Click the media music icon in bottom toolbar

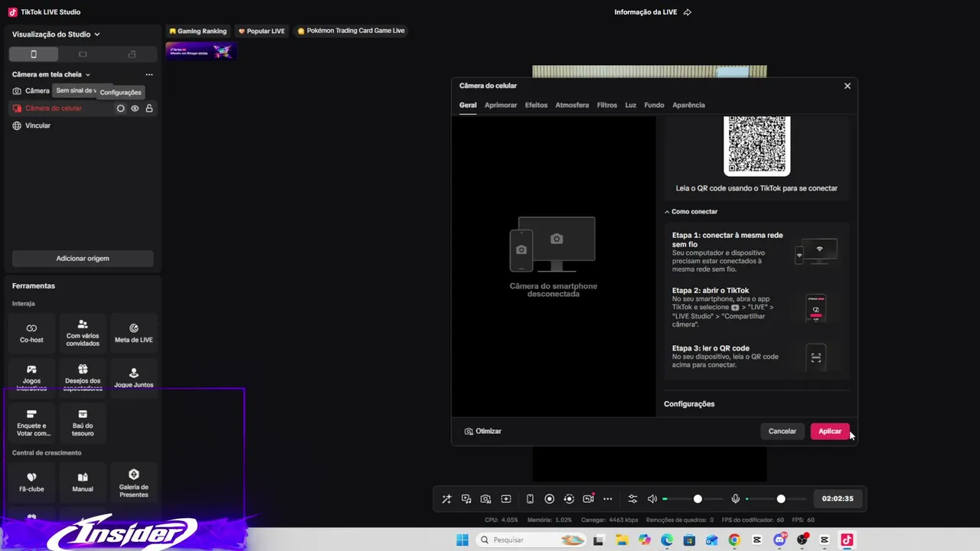(x=466, y=499)
